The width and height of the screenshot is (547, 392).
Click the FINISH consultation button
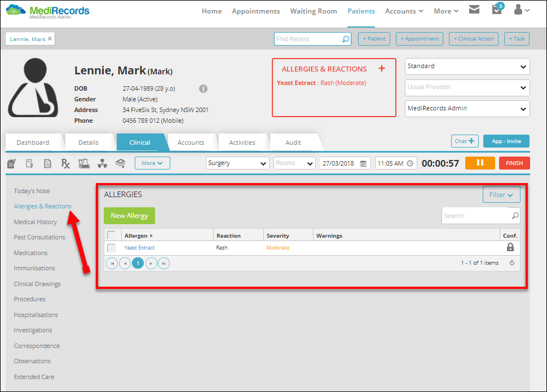click(514, 163)
